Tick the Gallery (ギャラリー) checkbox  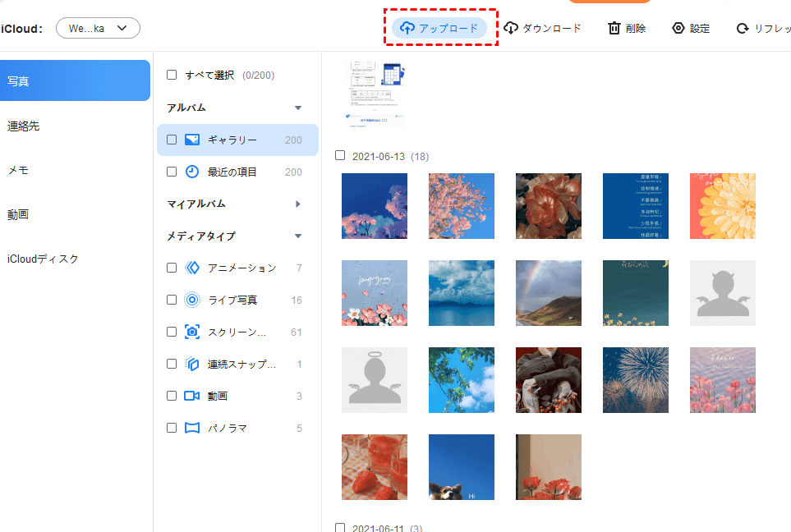pos(172,140)
